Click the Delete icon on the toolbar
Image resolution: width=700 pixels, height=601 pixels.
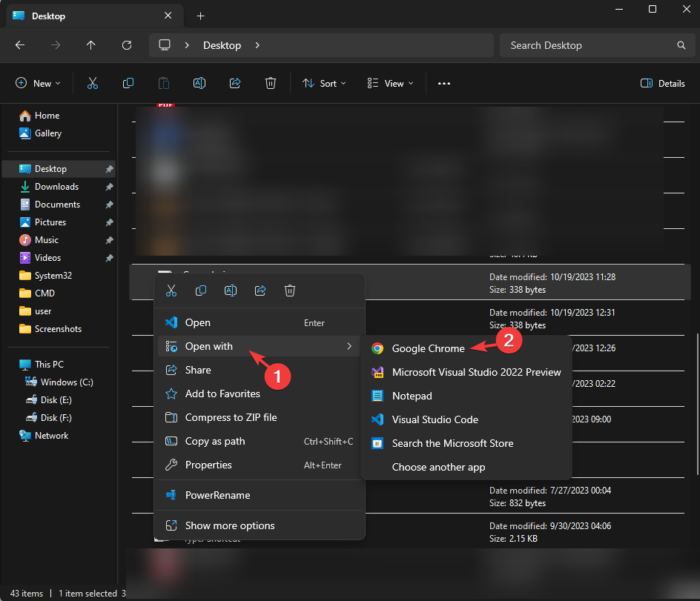270,83
